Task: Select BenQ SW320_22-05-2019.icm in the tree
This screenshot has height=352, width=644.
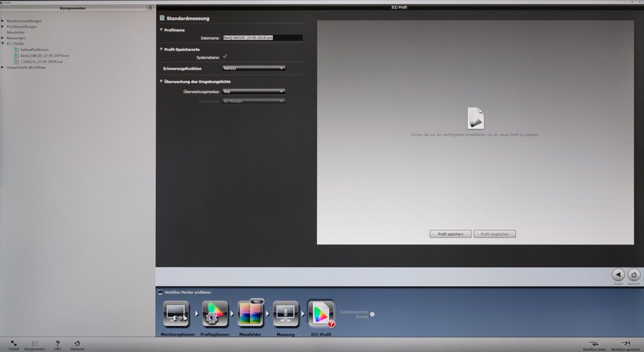Action: pyautogui.click(x=44, y=55)
